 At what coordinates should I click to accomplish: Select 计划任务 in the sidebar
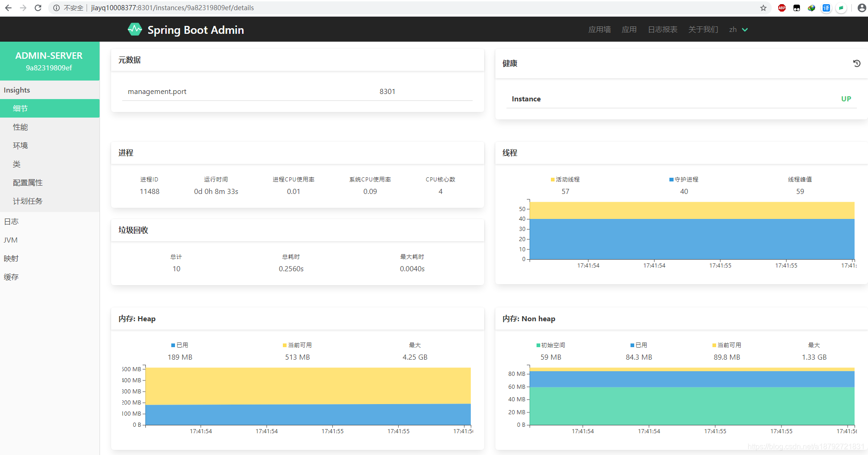(x=50, y=201)
